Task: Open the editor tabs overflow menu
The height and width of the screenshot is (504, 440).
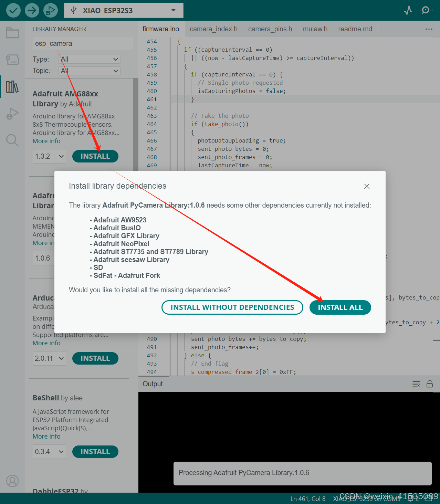Action: tap(429, 29)
